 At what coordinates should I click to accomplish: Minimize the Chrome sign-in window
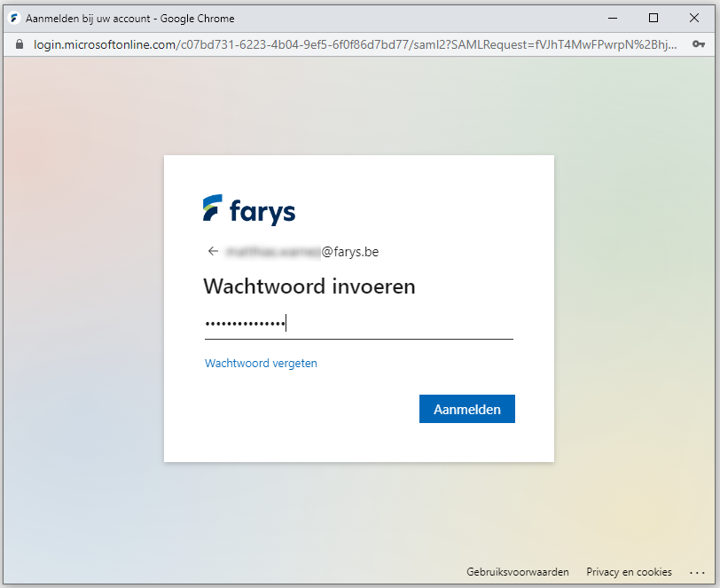(613, 19)
